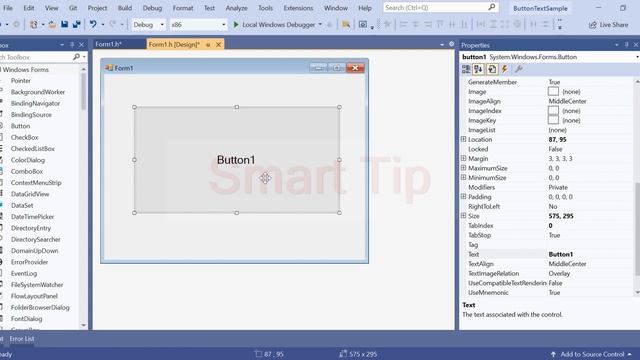The height and width of the screenshot is (360, 640).
Task: Select DataGridView in the Toolbox
Action: tap(30, 194)
